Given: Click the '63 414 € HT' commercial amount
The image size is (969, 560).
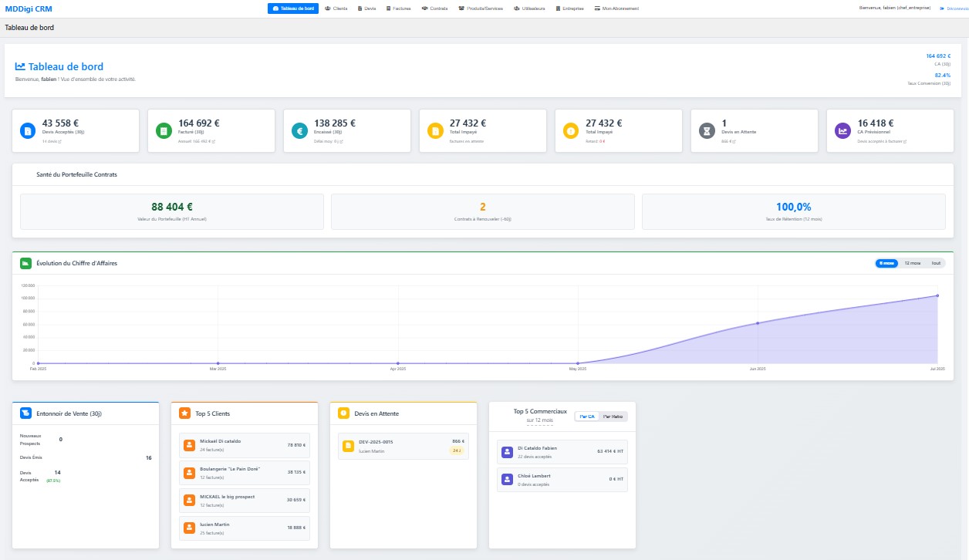Looking at the screenshot, I should (x=610, y=452).
